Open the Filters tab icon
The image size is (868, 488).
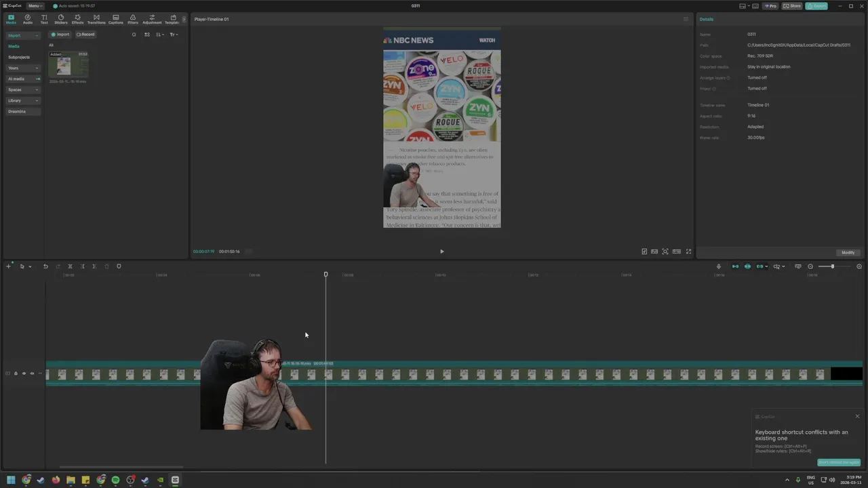(133, 19)
